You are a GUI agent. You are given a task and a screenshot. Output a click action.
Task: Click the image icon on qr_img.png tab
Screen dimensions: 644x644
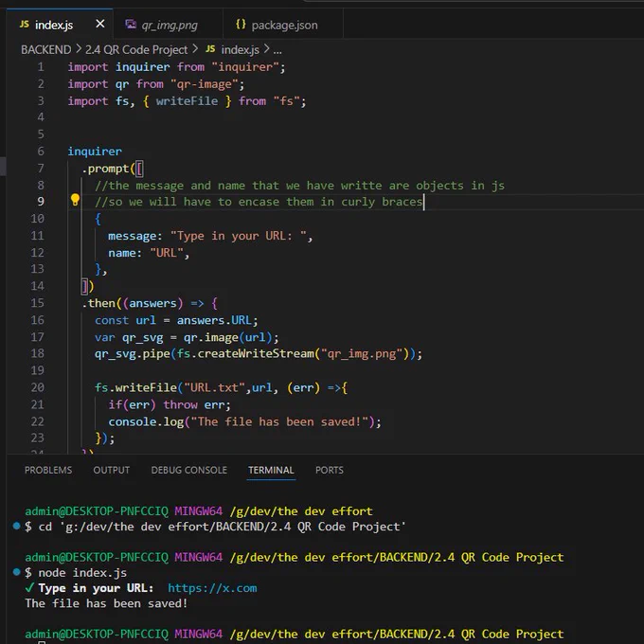tap(131, 25)
